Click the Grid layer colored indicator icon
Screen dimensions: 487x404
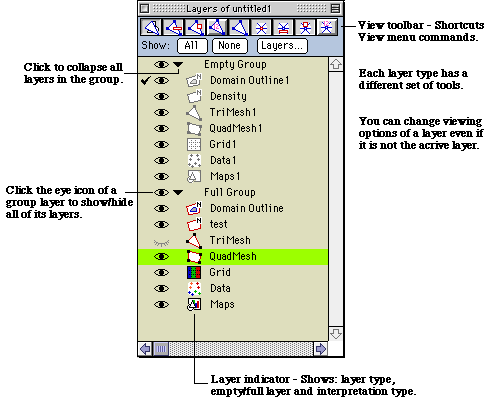click(194, 272)
